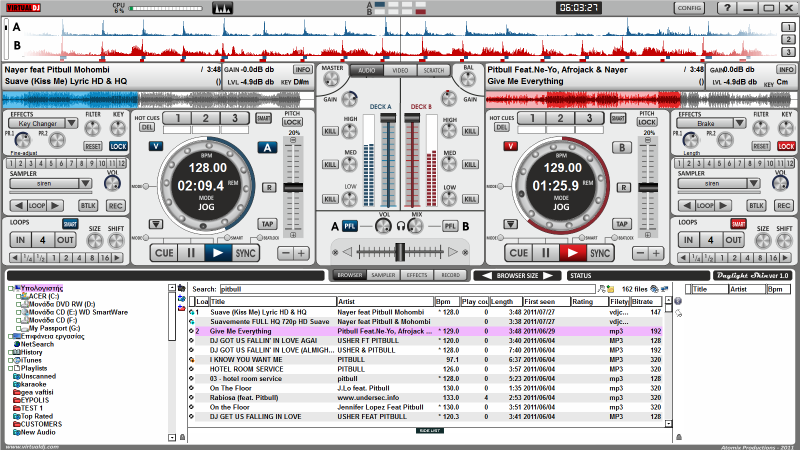The height and width of the screenshot is (450, 800).
Task: Click deck B CUE button
Action: click(519, 253)
